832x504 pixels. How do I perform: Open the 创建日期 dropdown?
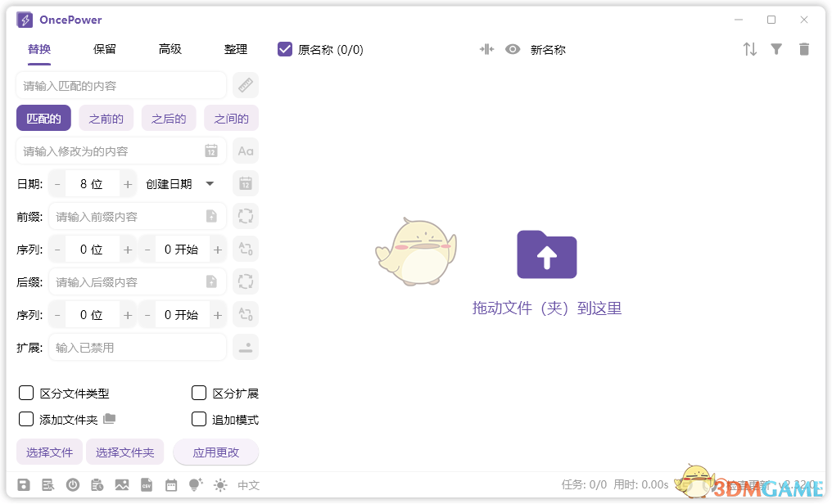click(180, 183)
